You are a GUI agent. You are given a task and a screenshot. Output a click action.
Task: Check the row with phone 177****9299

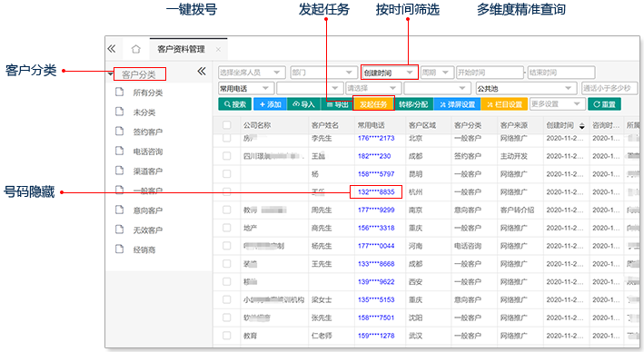[227, 210]
